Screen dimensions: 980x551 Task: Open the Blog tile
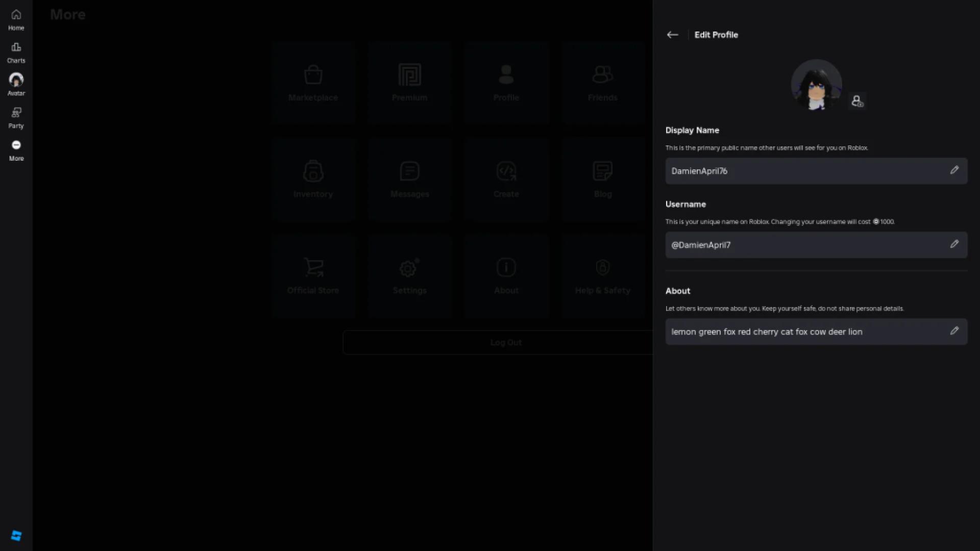point(602,180)
